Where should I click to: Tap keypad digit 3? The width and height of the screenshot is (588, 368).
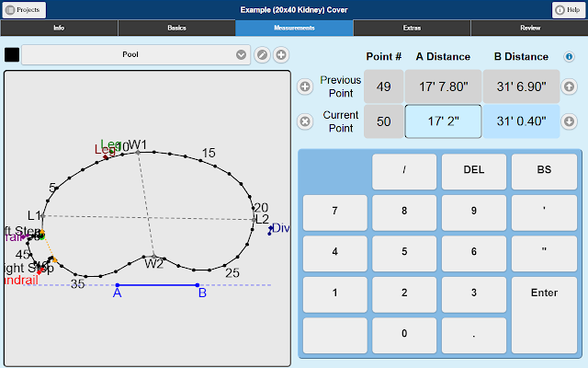474,294
